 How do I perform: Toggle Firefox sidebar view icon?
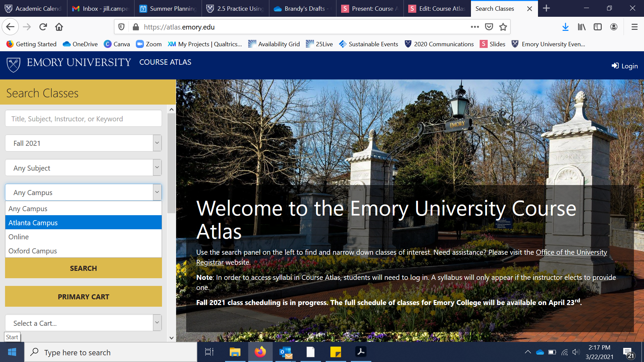(x=597, y=27)
